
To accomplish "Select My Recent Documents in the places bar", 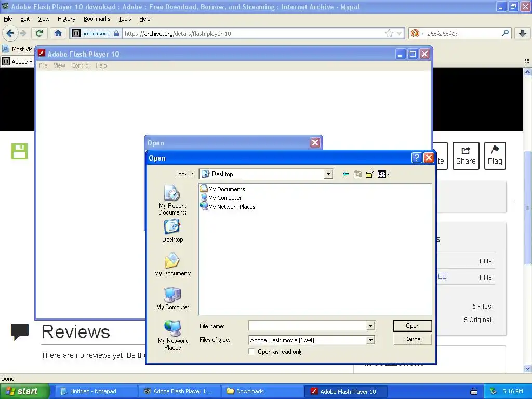I will (x=172, y=200).
